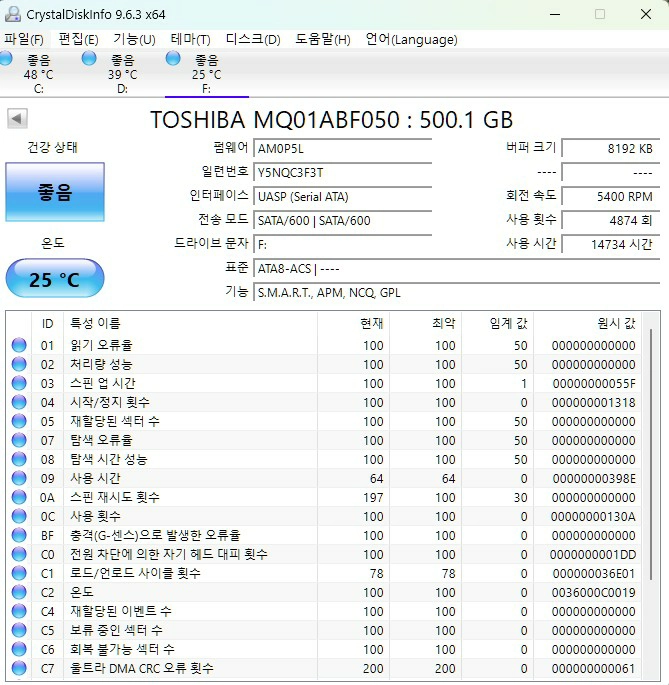Viewport: 669px width, 685px height.
Task: Click the status icon for 07 탐색 오류율
Action: [19, 440]
